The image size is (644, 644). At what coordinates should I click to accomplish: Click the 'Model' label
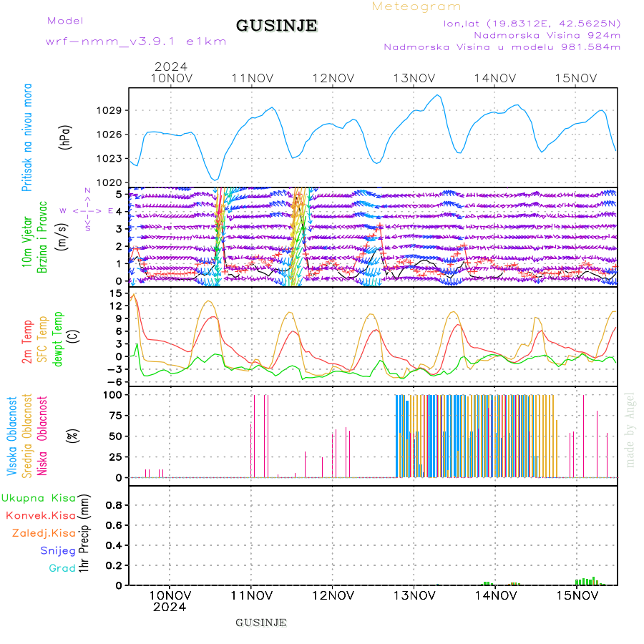tap(65, 21)
